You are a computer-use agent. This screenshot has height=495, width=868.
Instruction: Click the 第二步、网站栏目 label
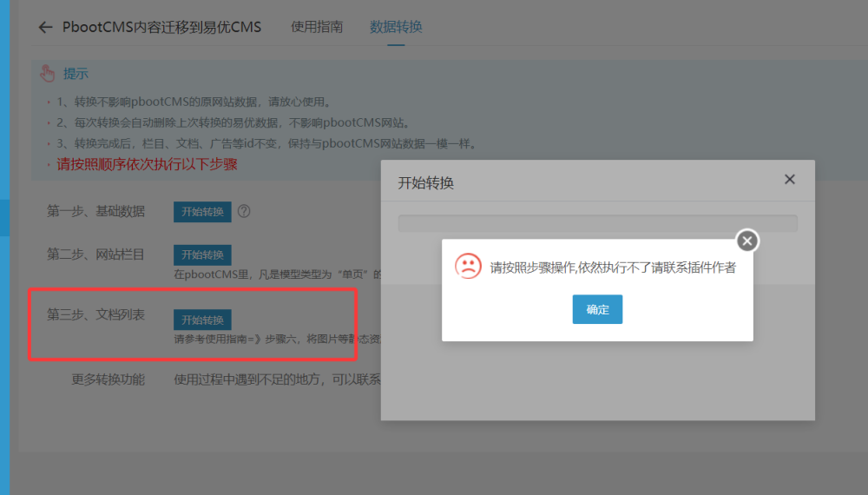point(95,254)
